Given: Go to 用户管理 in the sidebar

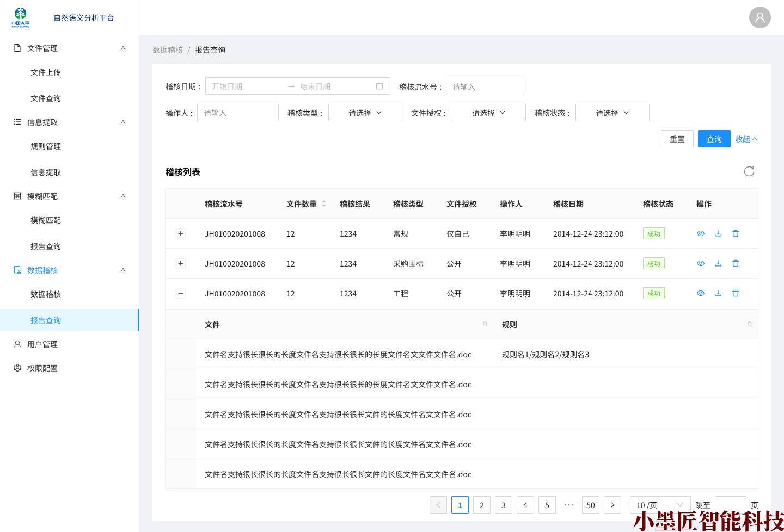Looking at the screenshot, I should pyautogui.click(x=42, y=344).
